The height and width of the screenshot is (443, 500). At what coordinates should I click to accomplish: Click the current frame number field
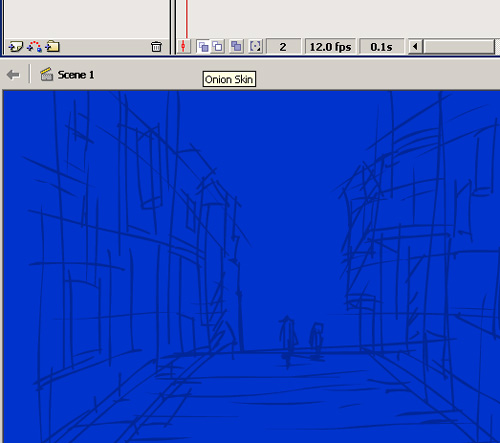coord(283,47)
